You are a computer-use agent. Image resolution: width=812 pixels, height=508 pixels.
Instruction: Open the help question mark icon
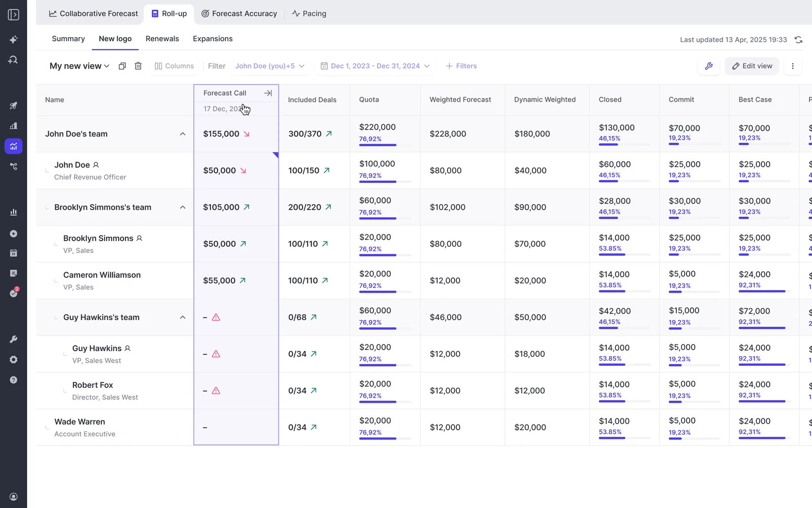[x=14, y=380]
